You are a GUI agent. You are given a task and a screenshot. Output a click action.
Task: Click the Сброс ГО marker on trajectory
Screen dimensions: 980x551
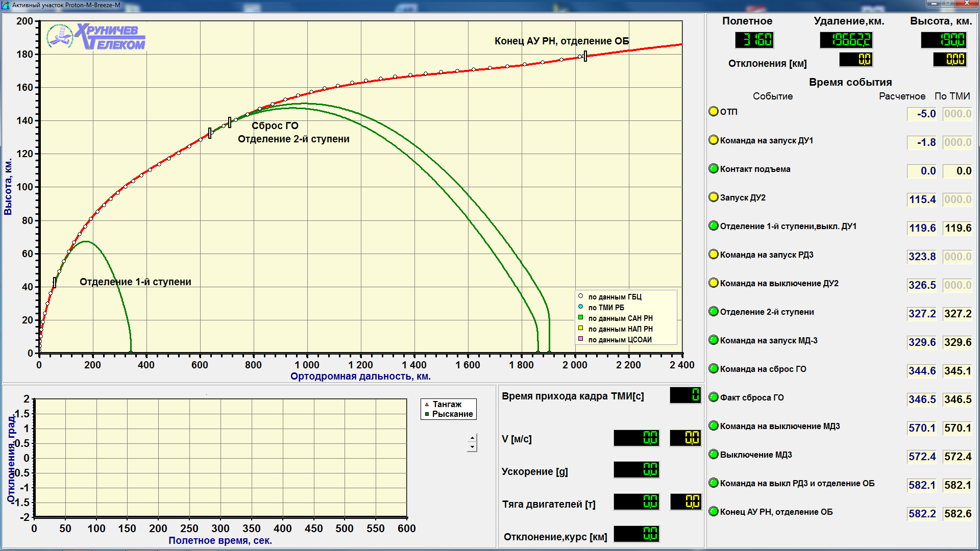230,122
